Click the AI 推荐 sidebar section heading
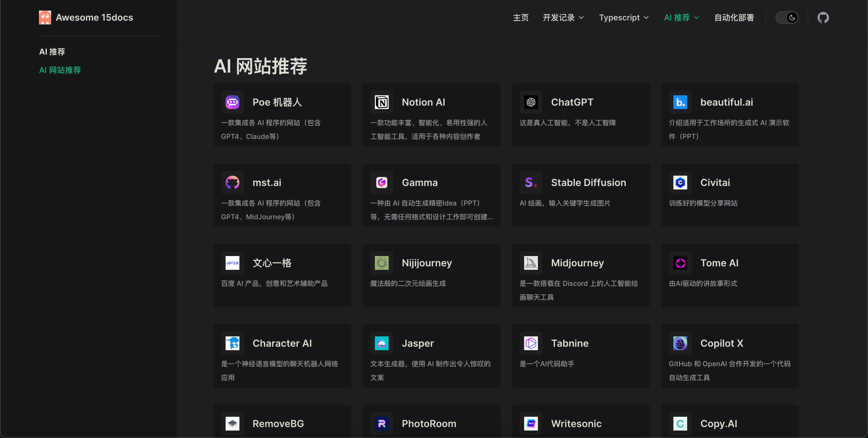The image size is (868, 438). 52,52
